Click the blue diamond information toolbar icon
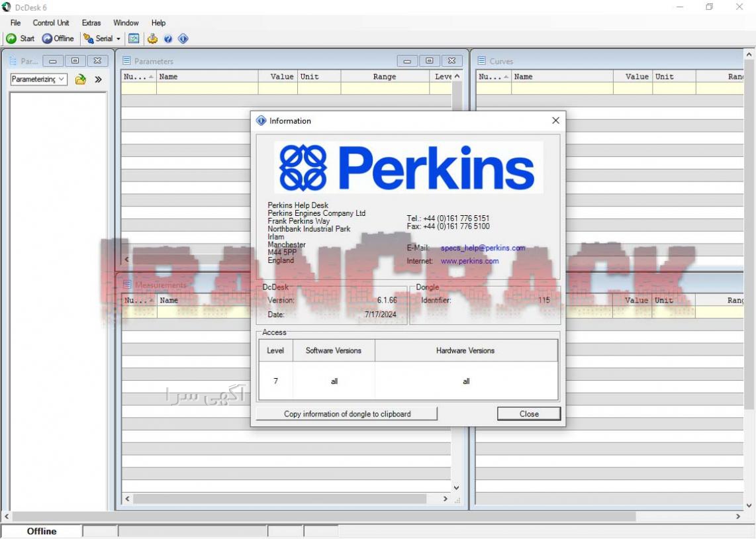 183,38
